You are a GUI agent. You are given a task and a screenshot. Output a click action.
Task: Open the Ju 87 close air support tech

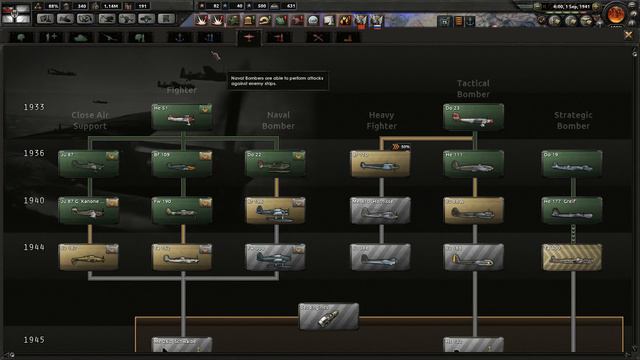tap(89, 164)
